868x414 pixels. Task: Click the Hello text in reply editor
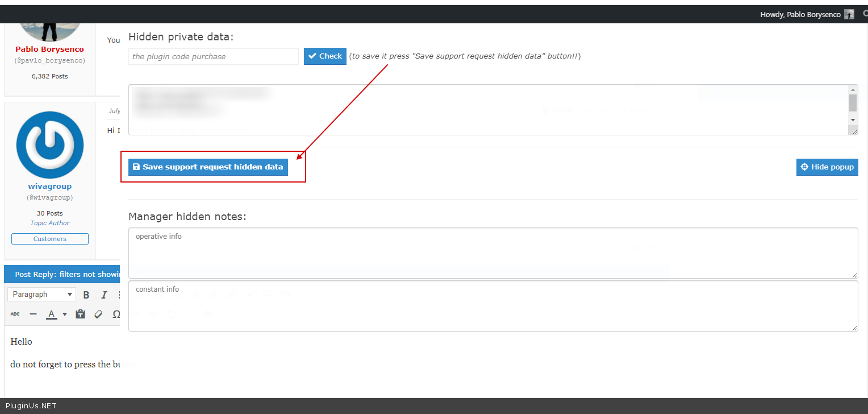click(21, 342)
